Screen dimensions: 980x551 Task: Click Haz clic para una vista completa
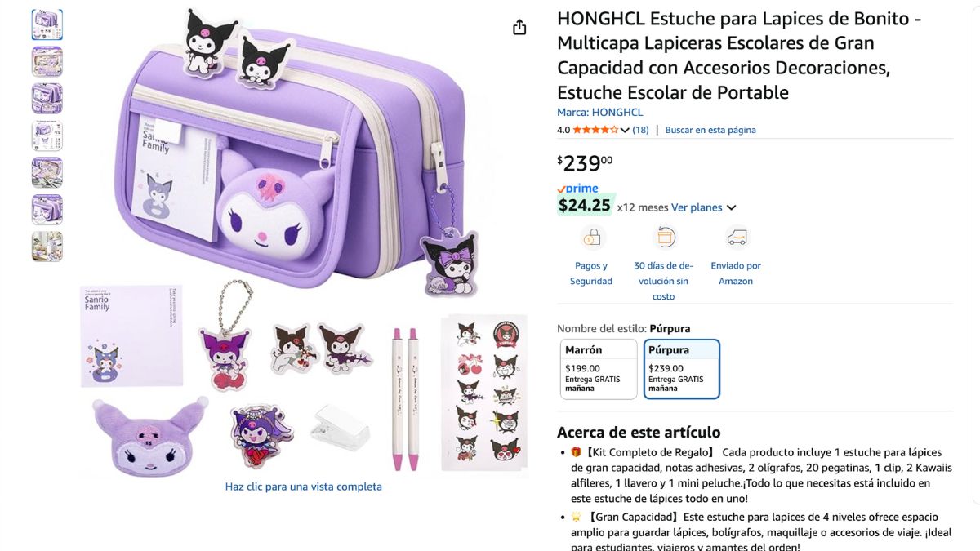[x=304, y=487]
